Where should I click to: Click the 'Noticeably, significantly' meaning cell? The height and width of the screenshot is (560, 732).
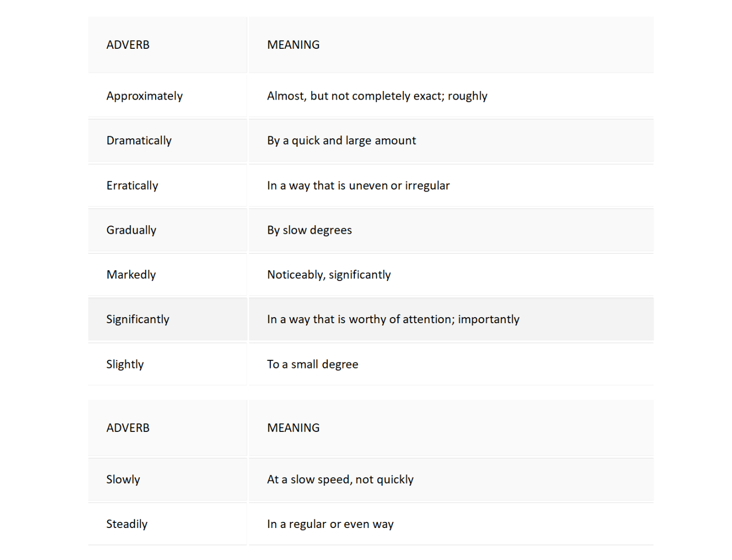pyautogui.click(x=329, y=275)
